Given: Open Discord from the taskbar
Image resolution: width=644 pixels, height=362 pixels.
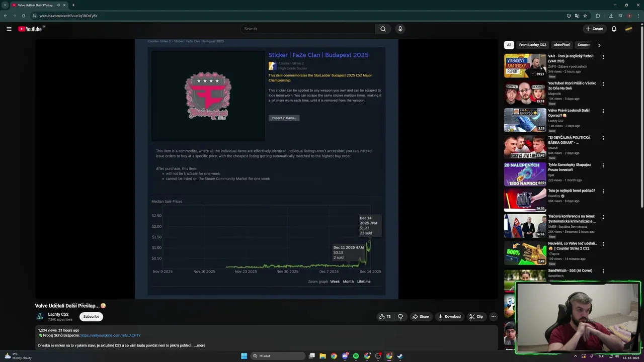Looking at the screenshot, I should coord(345,356).
